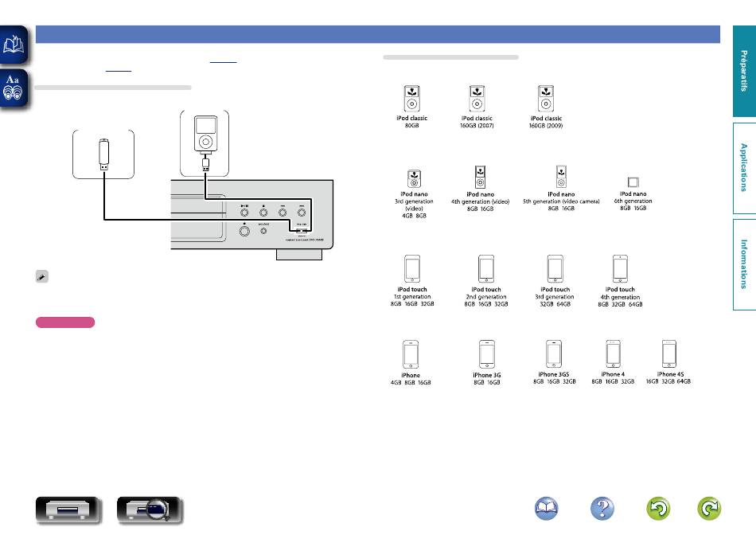
Task: Select the iPhone 4 icon
Action: (614, 353)
